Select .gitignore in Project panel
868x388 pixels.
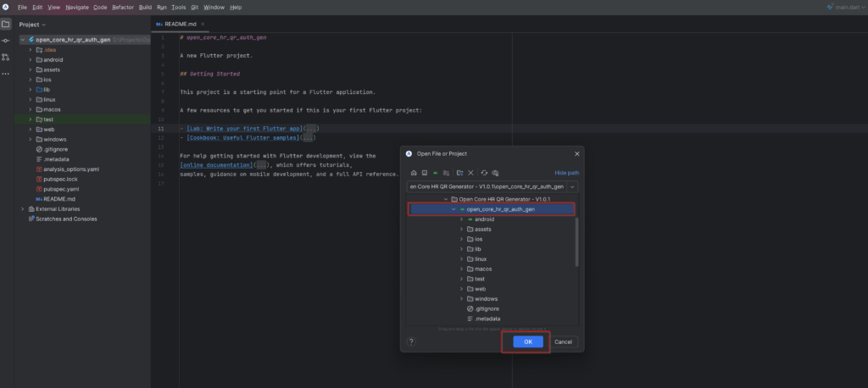[55, 149]
